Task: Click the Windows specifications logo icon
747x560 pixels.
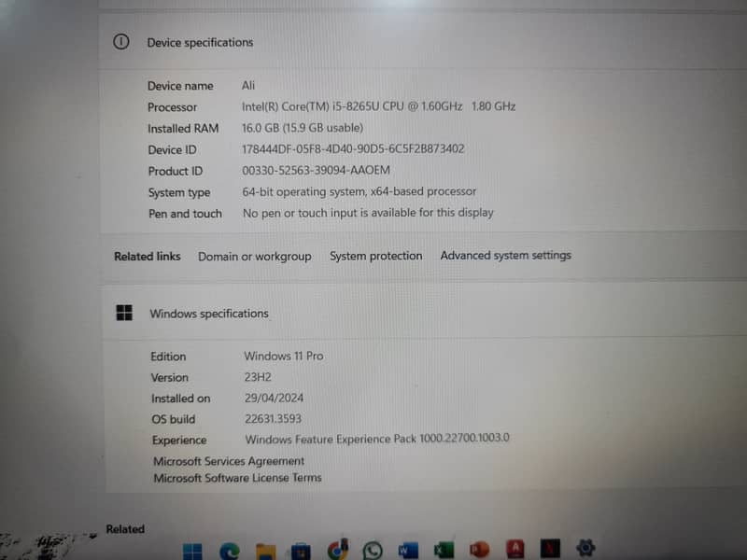Action: pyautogui.click(x=124, y=314)
